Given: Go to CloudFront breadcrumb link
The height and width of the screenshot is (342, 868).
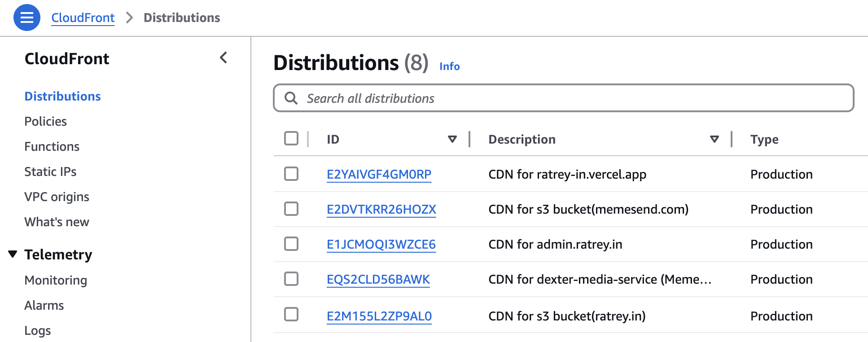Looking at the screenshot, I should pyautogui.click(x=83, y=18).
